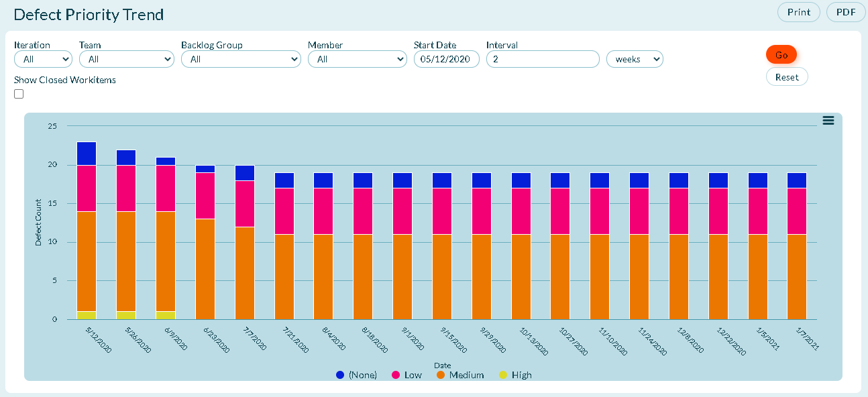Open the weeks interval unit dropdown

[x=635, y=59]
